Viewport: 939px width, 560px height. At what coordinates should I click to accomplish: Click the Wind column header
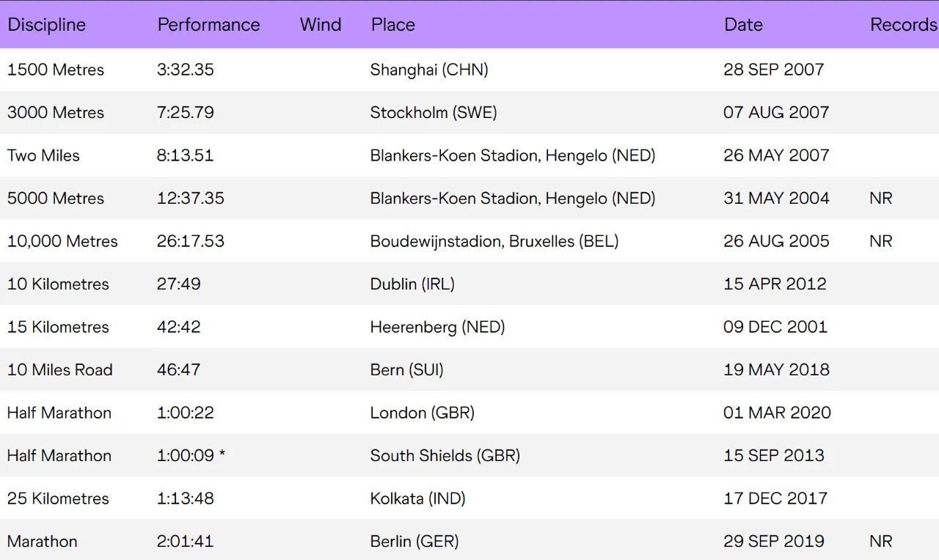pyautogui.click(x=321, y=25)
